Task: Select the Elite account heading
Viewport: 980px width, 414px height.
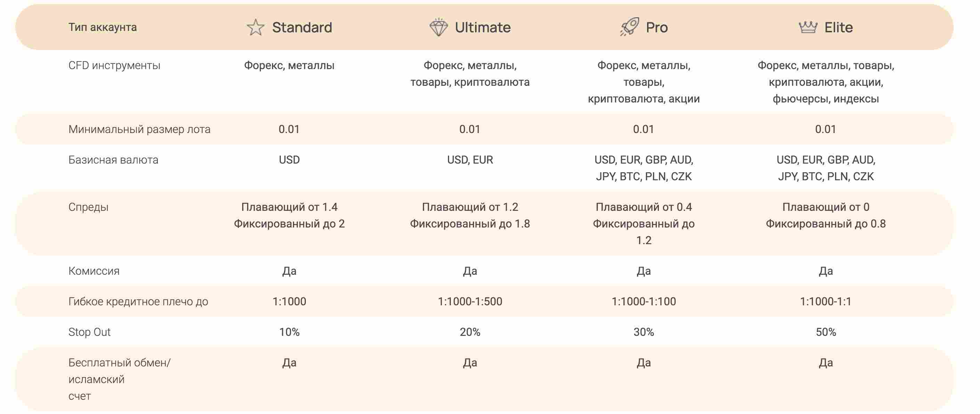Action: point(839,27)
